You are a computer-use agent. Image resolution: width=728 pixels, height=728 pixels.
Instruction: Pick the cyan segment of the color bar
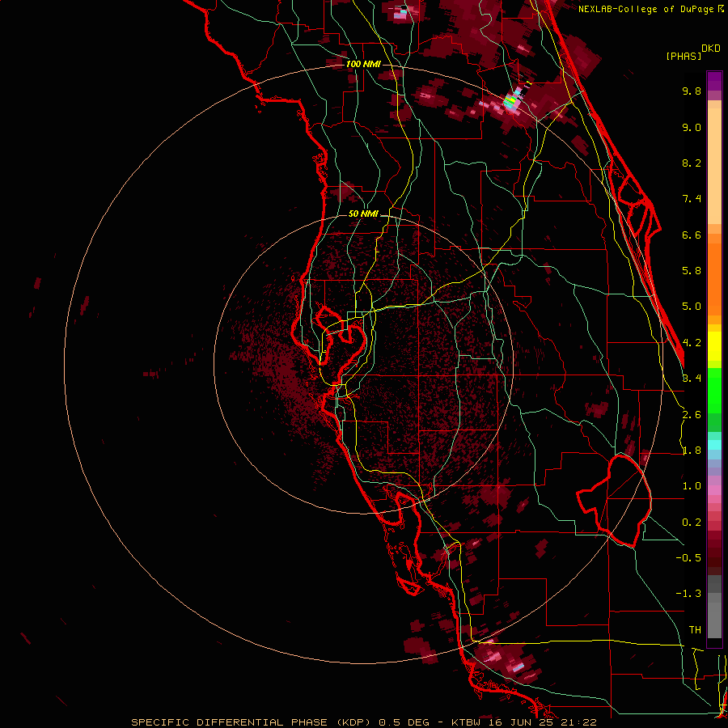coord(714,445)
